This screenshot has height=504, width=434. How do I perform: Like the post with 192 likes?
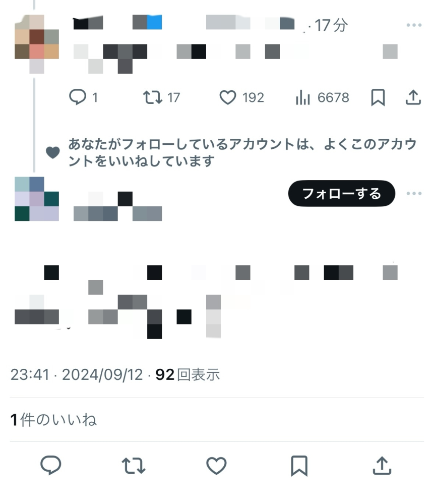[x=241, y=97]
